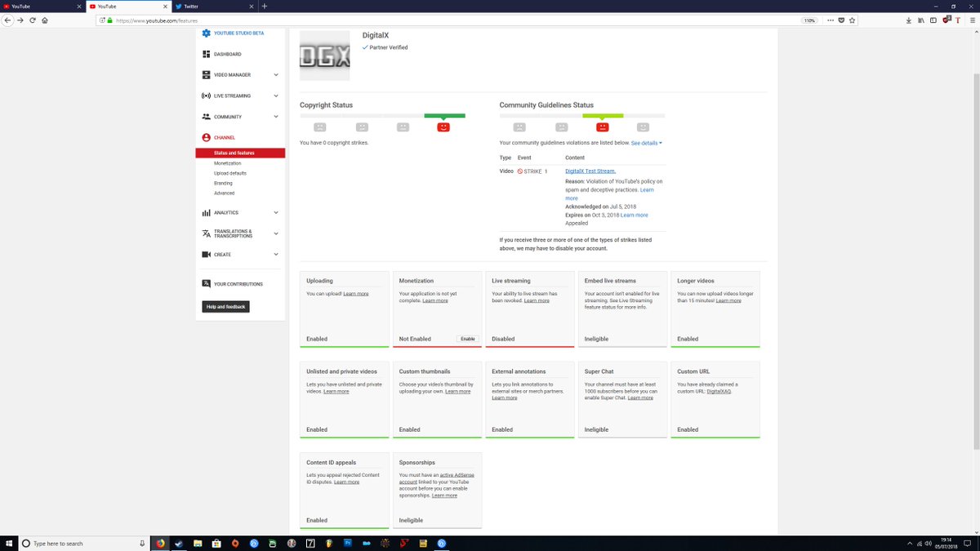Click the DigitalX channel avatar thumbnail
Image resolution: width=980 pixels, height=551 pixels.
325,56
